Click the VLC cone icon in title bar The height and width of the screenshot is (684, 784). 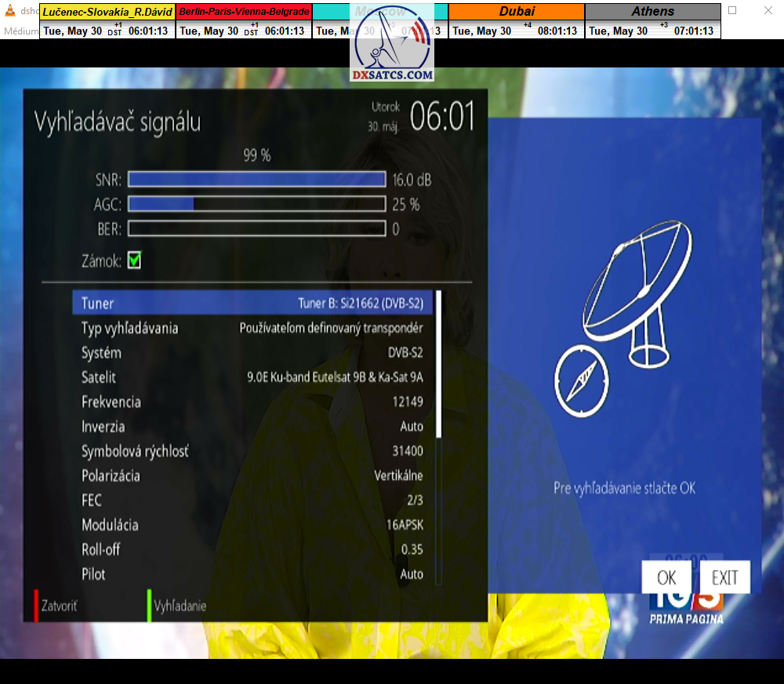pyautogui.click(x=9, y=11)
